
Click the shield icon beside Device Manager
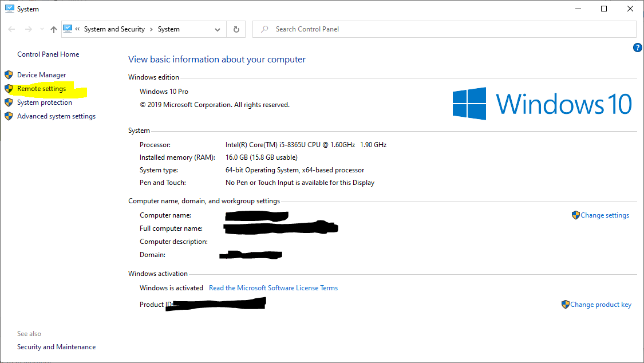click(x=9, y=75)
